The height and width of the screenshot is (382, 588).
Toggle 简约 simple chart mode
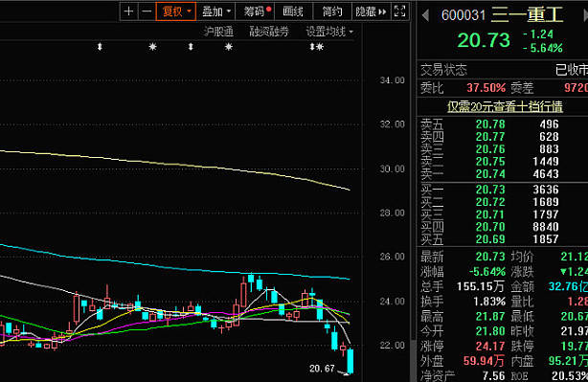pos(332,11)
